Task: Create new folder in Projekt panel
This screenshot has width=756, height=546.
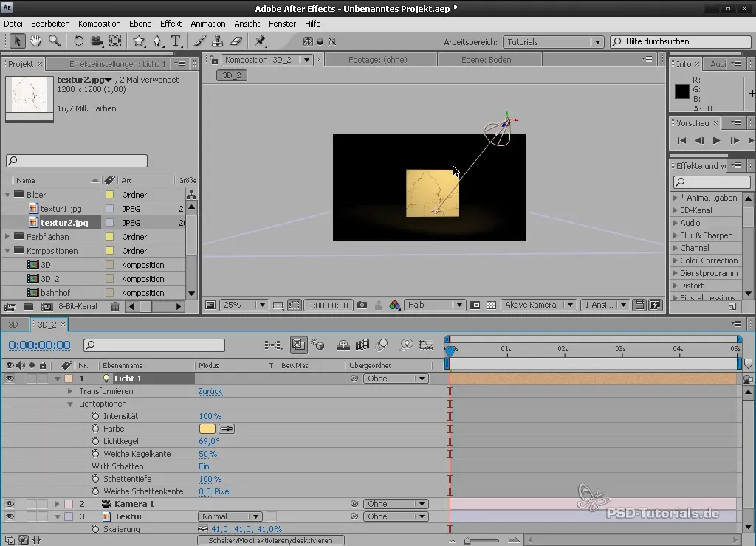Action: point(29,306)
